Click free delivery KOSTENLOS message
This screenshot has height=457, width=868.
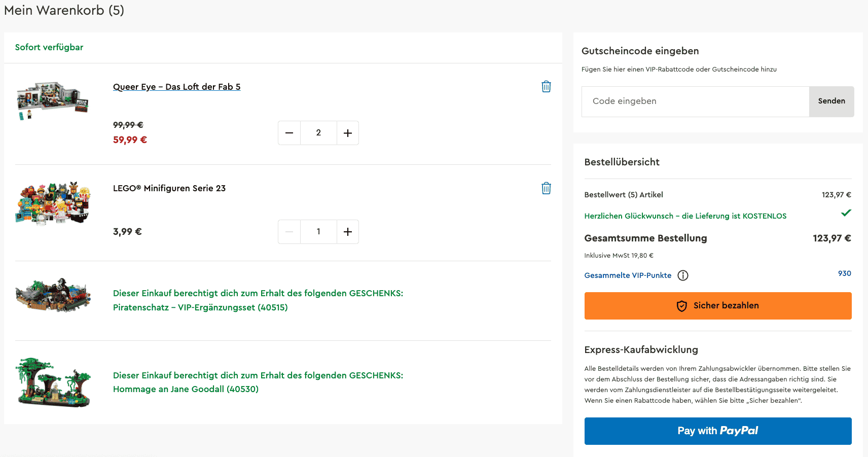pos(685,216)
